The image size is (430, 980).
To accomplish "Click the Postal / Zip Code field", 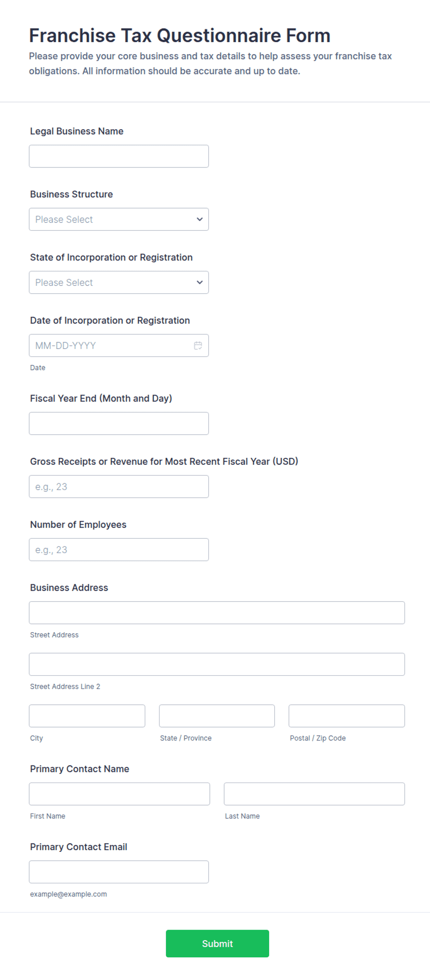I will click(x=347, y=716).
